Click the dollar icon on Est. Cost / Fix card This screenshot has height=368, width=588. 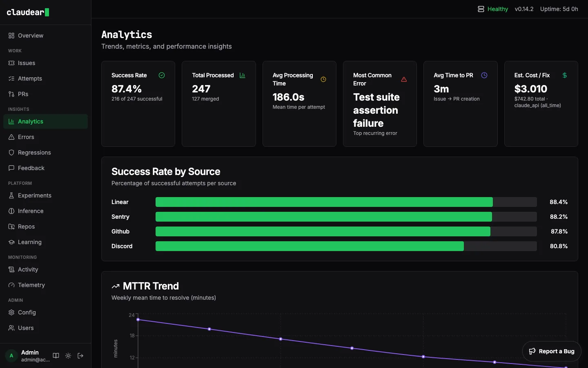tap(564, 75)
